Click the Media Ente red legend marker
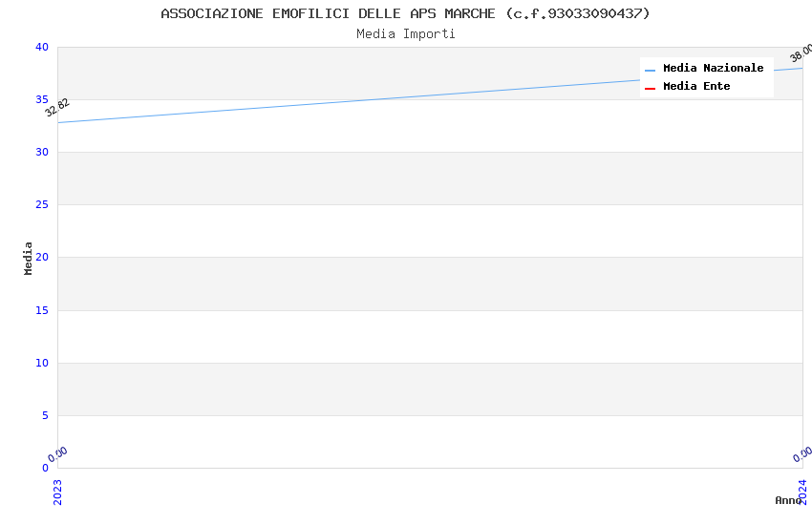 tap(650, 89)
